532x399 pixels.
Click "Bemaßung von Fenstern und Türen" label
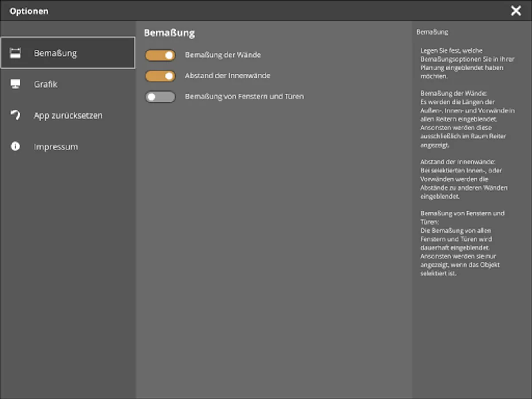(x=244, y=97)
